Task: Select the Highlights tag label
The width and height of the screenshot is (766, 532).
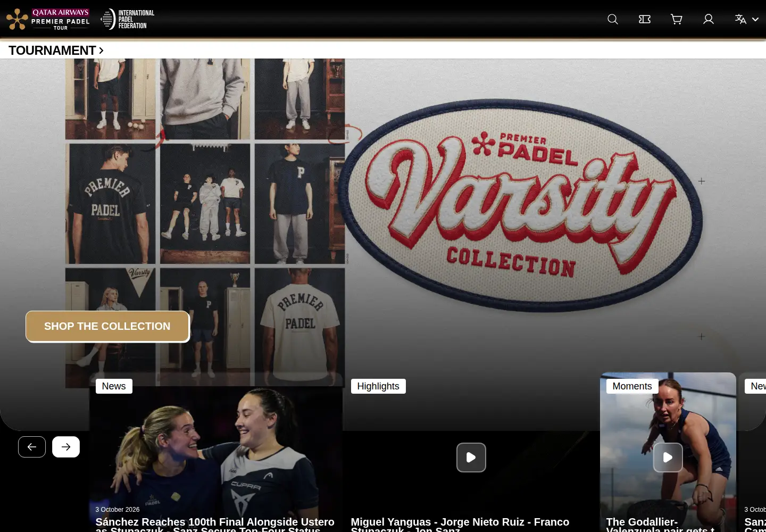Action: pyautogui.click(x=378, y=386)
